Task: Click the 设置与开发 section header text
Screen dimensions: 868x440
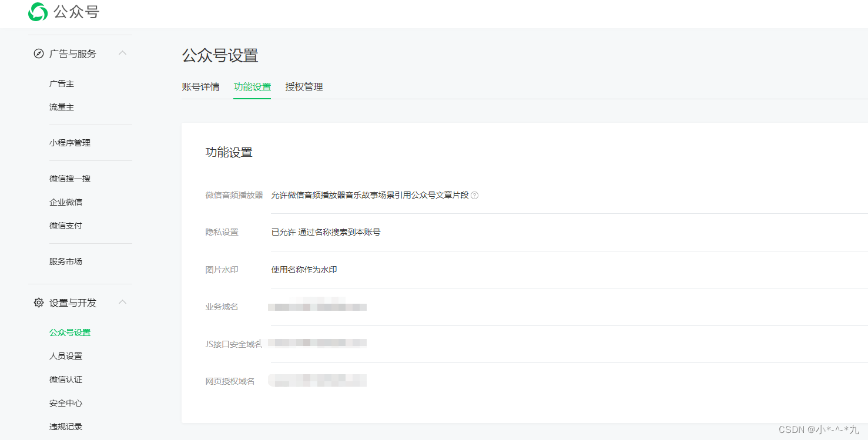Action: point(73,303)
